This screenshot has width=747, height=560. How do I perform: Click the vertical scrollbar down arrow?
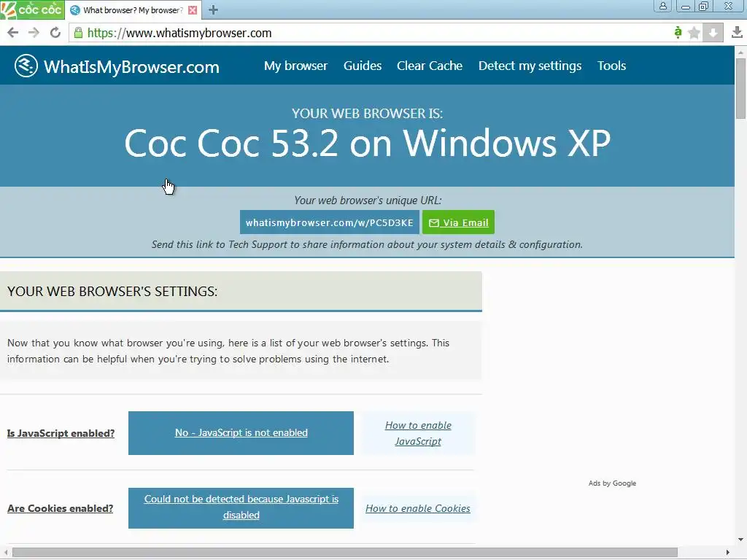[x=741, y=540]
